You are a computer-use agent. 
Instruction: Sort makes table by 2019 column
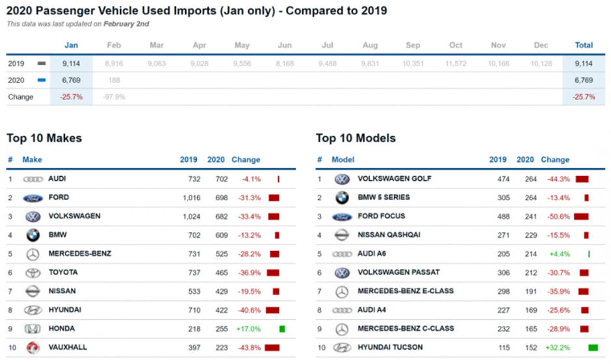coord(188,160)
